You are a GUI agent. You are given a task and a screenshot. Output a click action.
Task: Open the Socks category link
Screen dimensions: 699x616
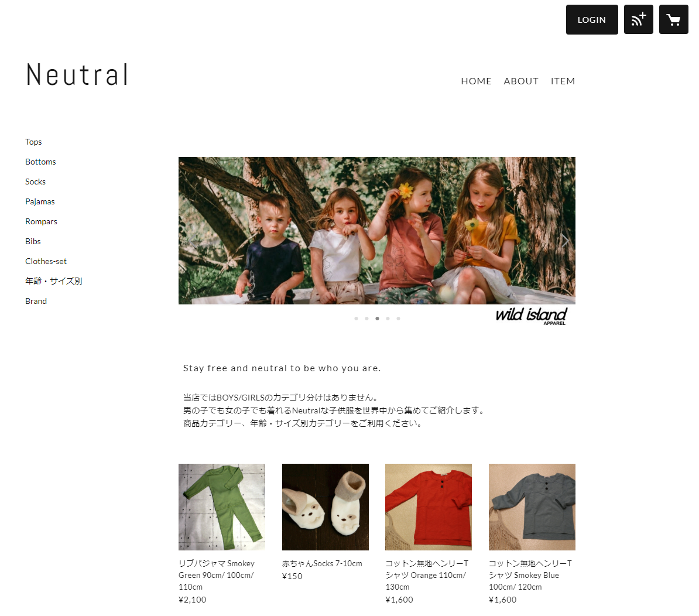tap(35, 182)
